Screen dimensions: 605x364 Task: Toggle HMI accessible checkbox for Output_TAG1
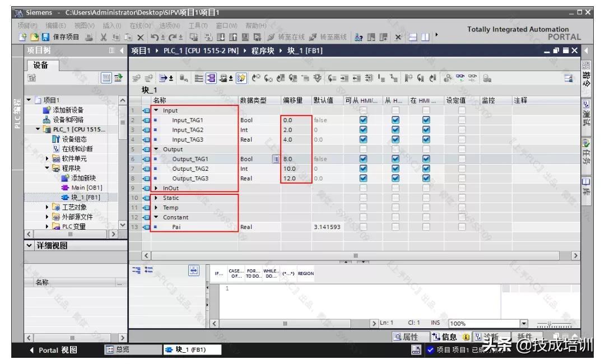tap(363, 159)
